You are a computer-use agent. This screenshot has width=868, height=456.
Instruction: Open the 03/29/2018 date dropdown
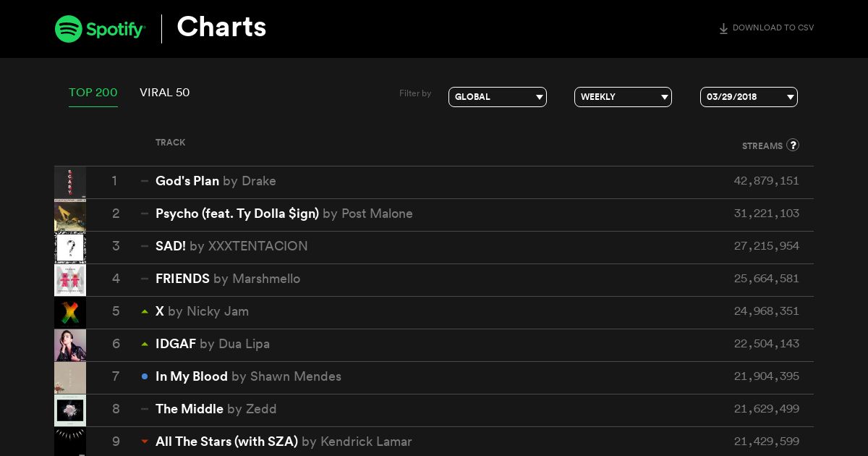(x=749, y=97)
